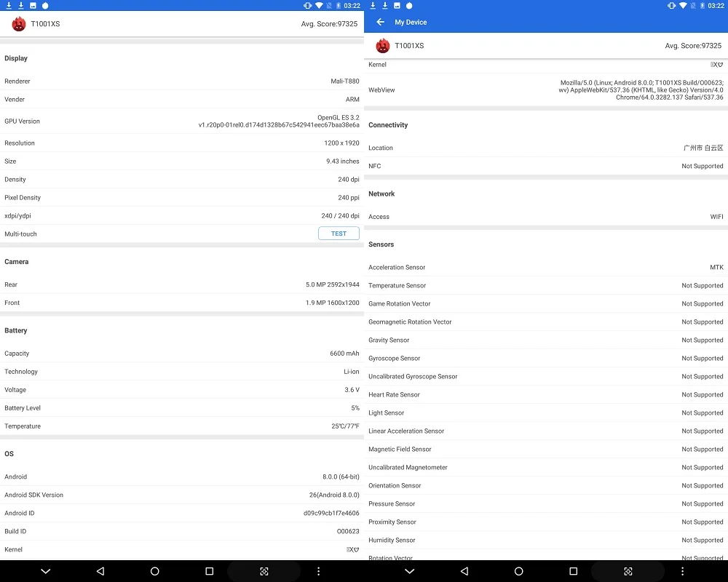Tap the Location value in Chinese

703,148
